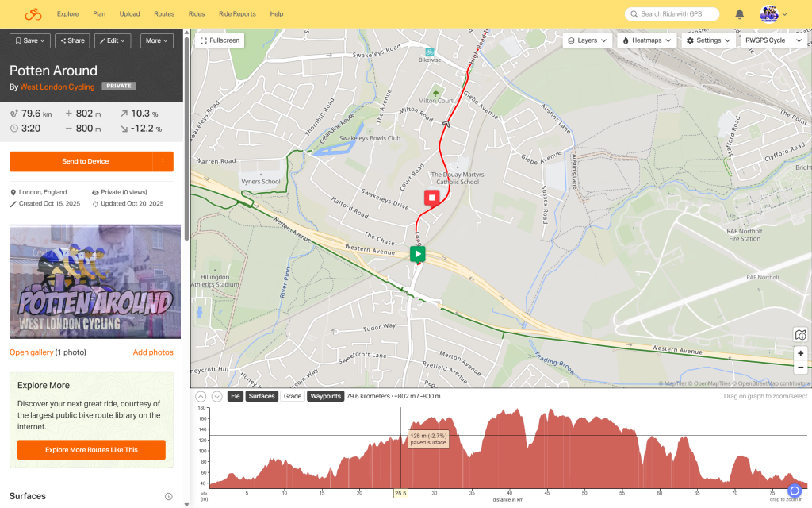Open the West London Cycling link

57,87
